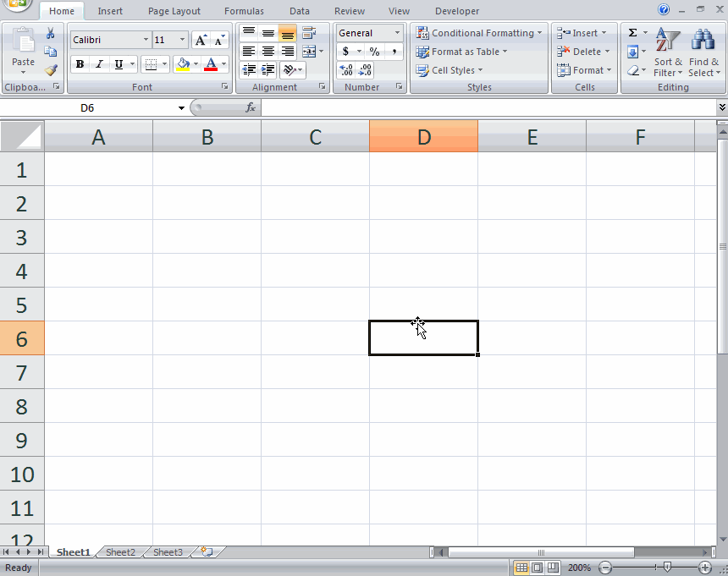
Task: Apply red Font Color swatch
Action: coord(211,64)
